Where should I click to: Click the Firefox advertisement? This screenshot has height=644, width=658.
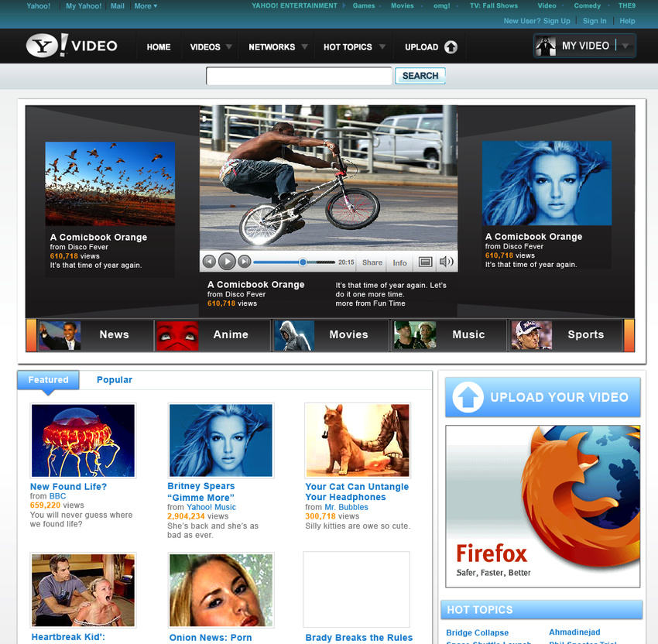pos(543,506)
